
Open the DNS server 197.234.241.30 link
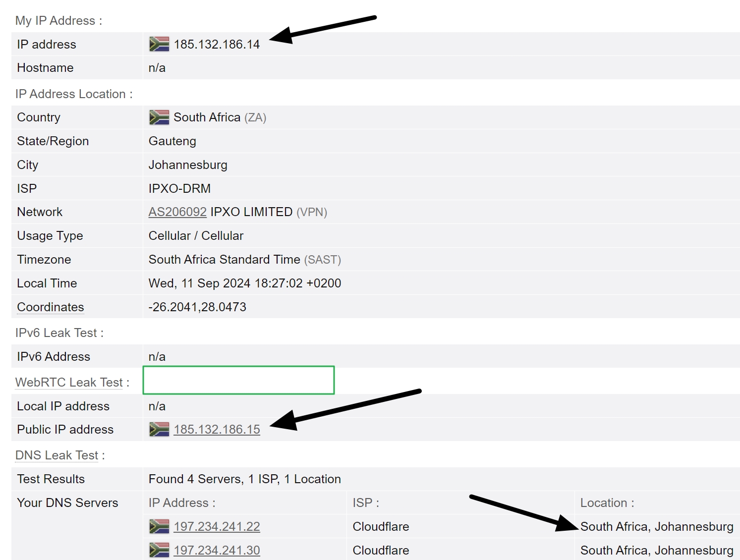click(217, 550)
